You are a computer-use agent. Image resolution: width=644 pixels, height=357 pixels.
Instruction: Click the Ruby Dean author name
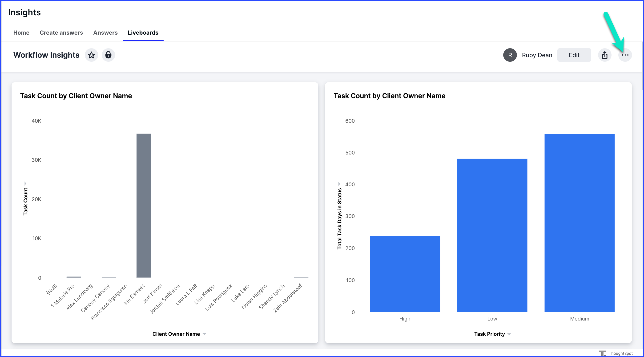[537, 55]
